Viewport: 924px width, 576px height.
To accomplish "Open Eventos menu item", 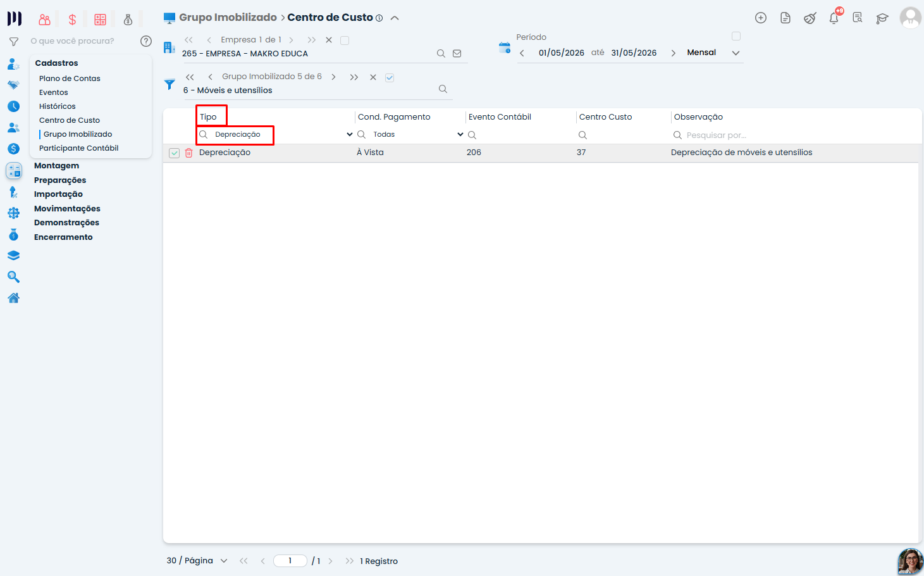I will [53, 92].
